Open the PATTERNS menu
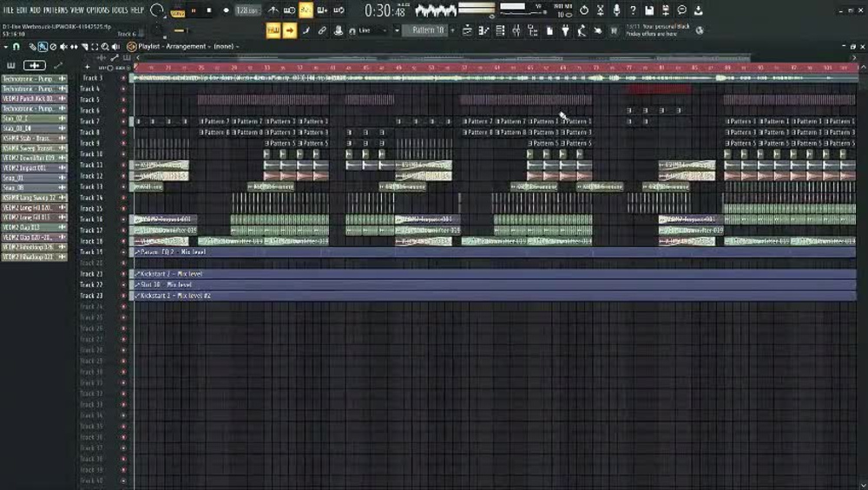This screenshot has width=868, height=490. point(56,10)
